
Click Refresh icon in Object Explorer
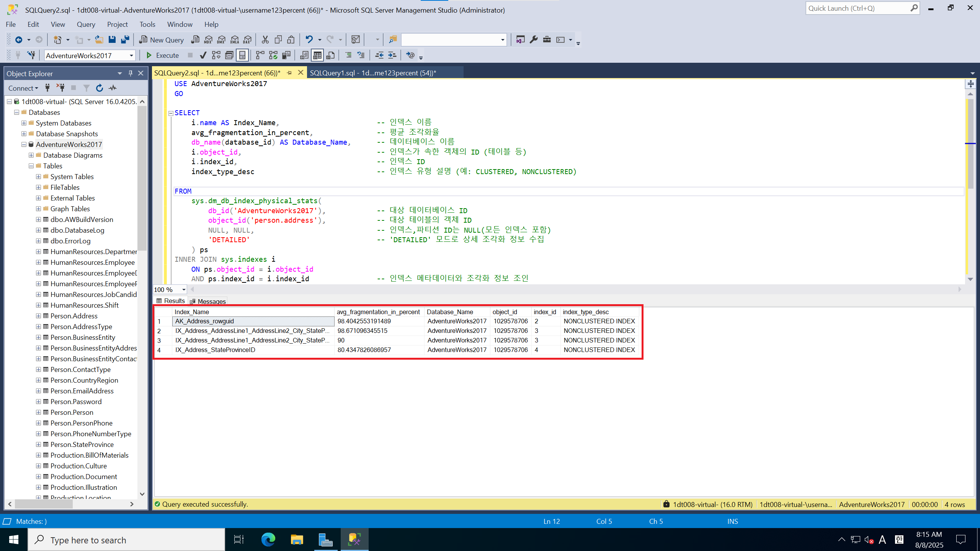tap(100, 88)
